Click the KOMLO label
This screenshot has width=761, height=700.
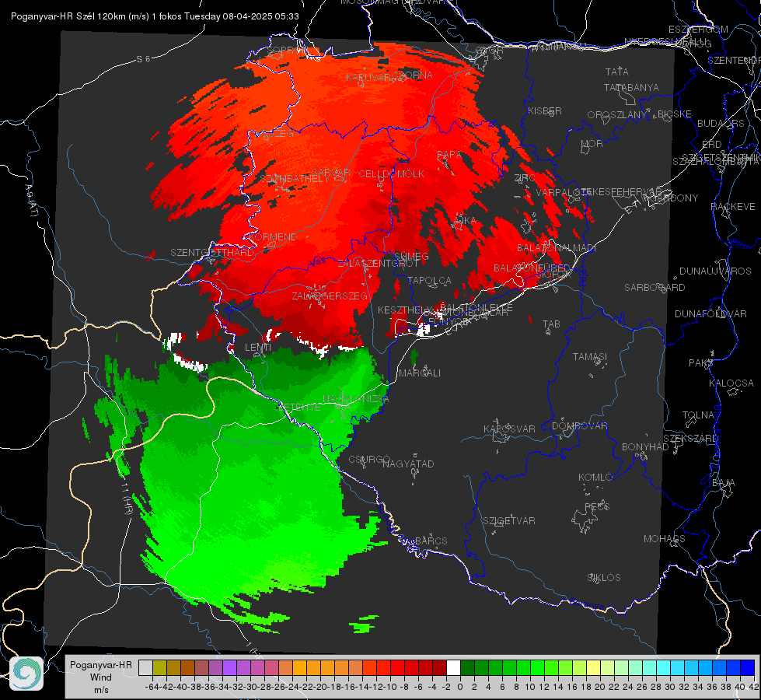click(x=595, y=478)
